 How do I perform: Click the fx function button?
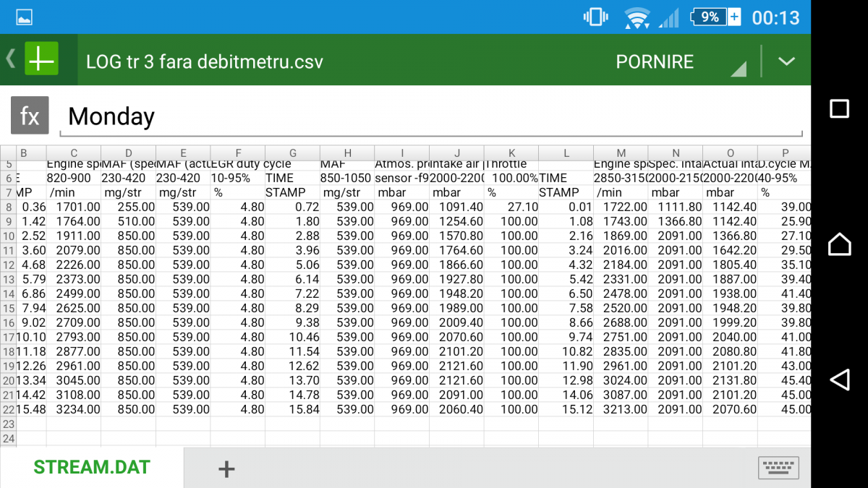30,116
